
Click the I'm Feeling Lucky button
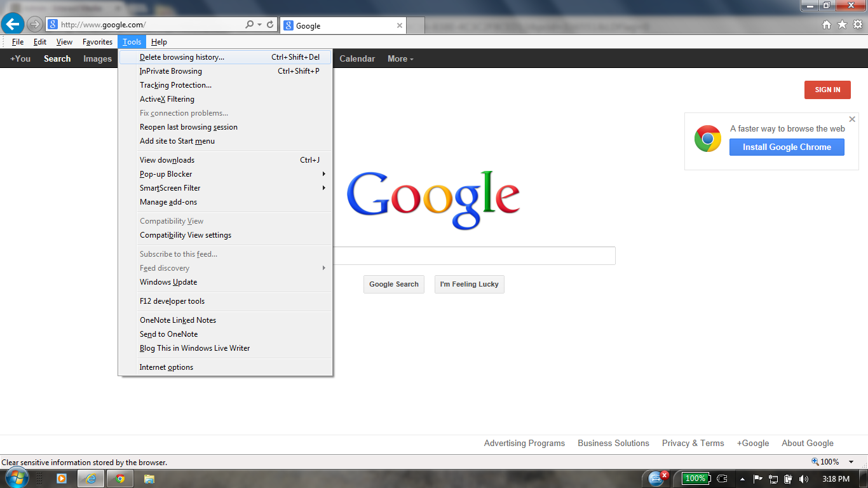click(x=470, y=284)
